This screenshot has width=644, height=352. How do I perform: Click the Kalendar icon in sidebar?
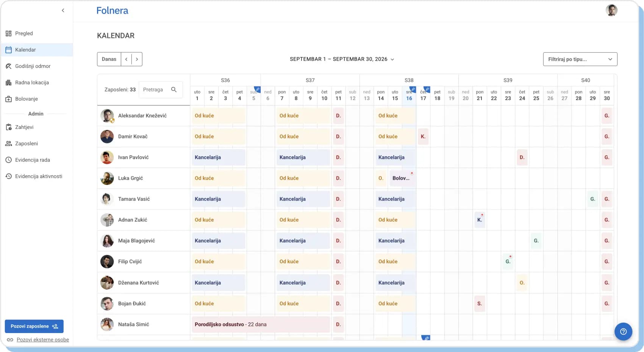pos(9,50)
